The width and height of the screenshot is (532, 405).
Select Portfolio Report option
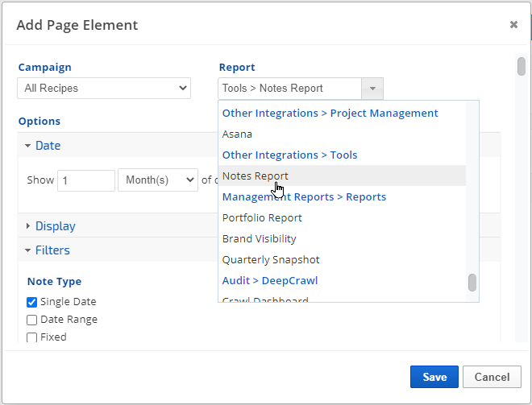point(262,217)
